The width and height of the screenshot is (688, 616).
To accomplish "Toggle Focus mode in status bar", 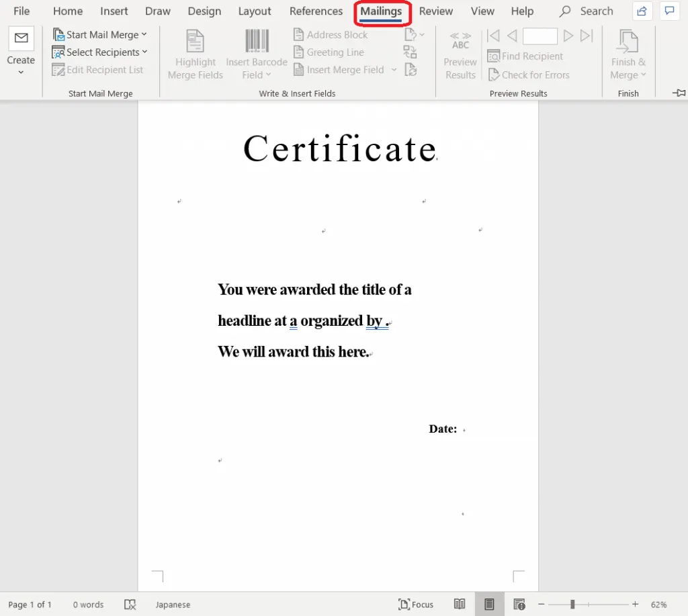I will pyautogui.click(x=416, y=604).
